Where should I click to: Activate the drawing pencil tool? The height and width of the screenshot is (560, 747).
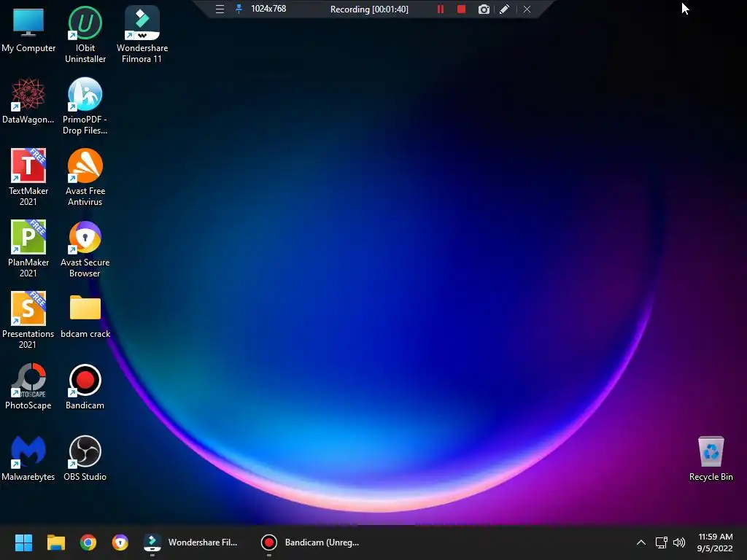click(x=505, y=9)
